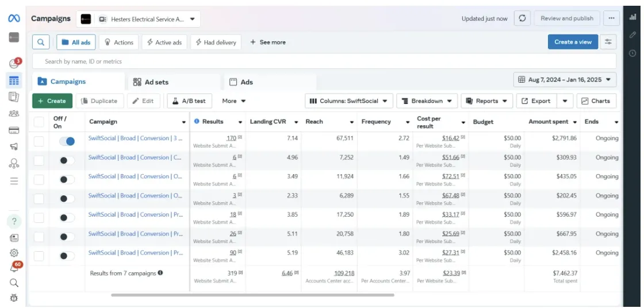Click See more filters option

(268, 43)
